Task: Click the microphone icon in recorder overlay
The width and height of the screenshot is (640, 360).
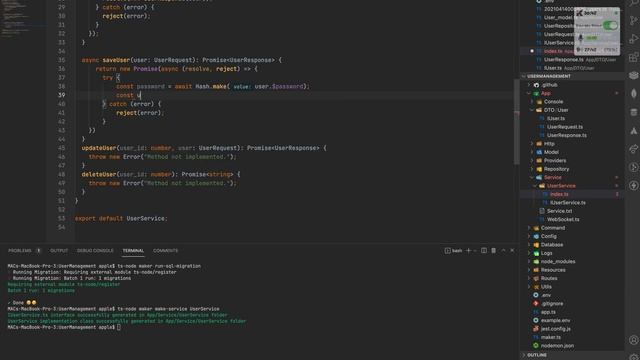Action: point(580,38)
